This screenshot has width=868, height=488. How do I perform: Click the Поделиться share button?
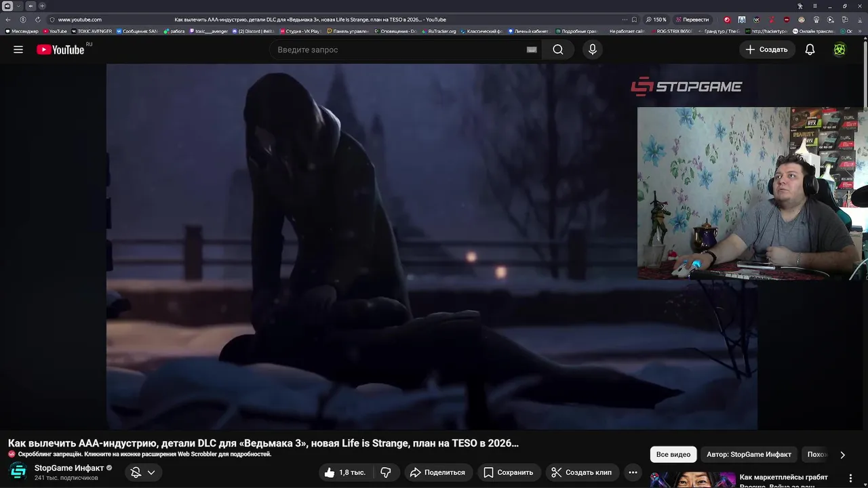(x=438, y=472)
